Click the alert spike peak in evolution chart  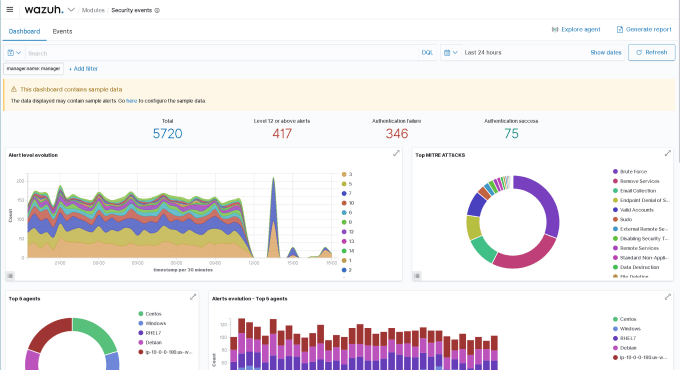click(273, 179)
